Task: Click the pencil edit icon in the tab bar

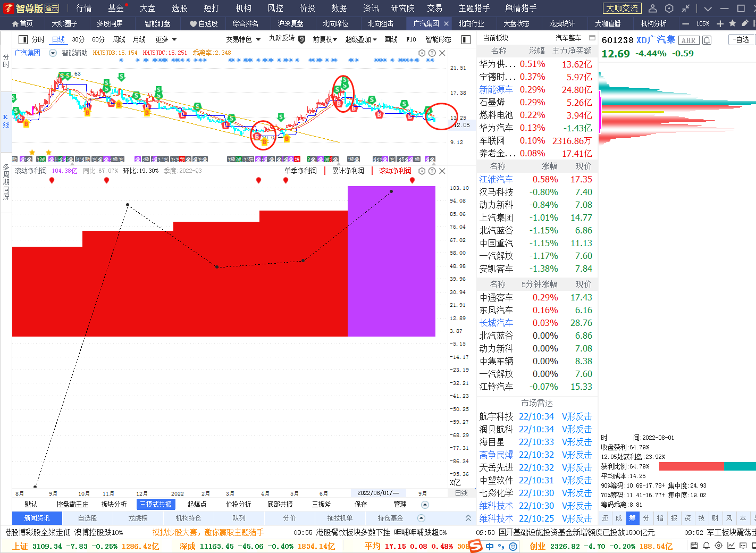Action: click(745, 23)
